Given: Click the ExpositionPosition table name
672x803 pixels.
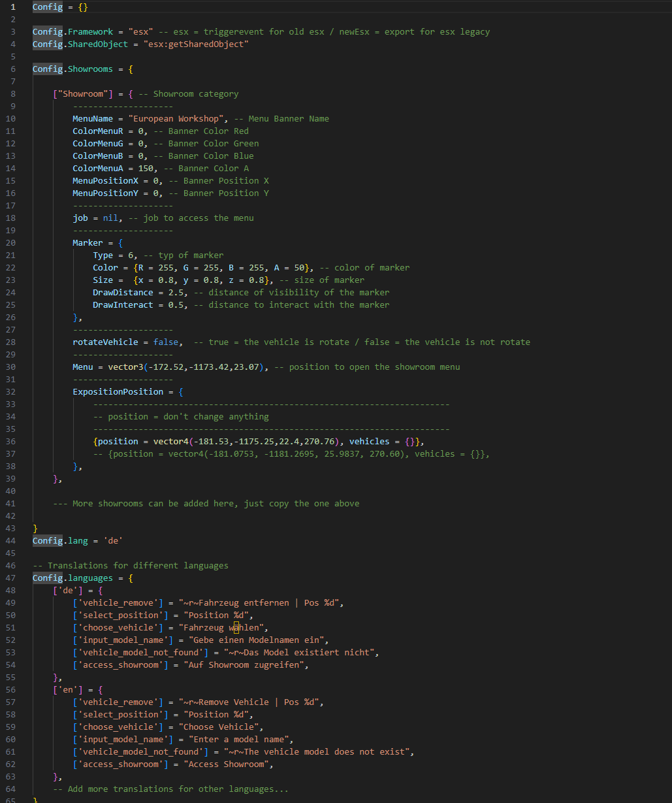Looking at the screenshot, I should (118, 391).
